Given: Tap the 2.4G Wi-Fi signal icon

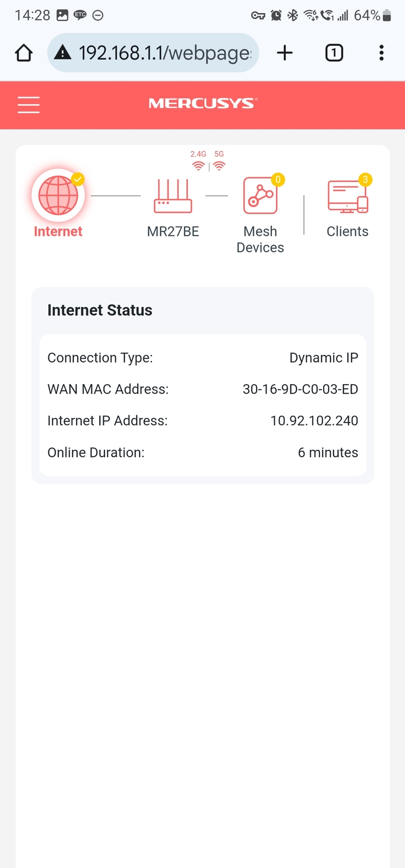Looking at the screenshot, I should tap(198, 166).
